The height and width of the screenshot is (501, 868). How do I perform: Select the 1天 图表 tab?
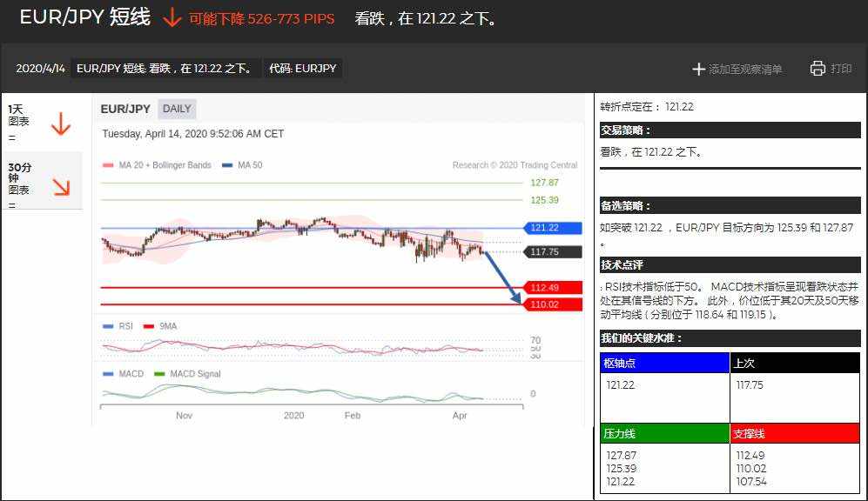[x=43, y=123]
